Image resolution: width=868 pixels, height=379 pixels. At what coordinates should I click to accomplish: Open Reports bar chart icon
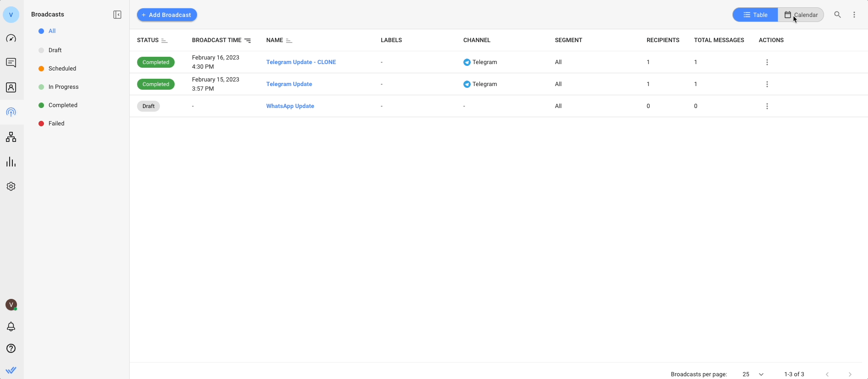point(11,162)
